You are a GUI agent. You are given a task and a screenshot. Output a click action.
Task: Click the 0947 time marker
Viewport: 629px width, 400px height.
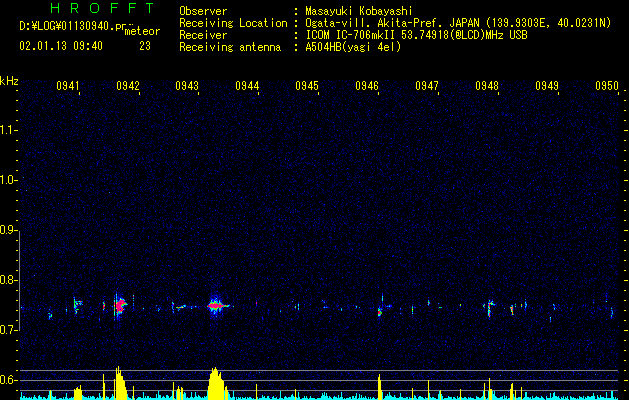pos(427,86)
